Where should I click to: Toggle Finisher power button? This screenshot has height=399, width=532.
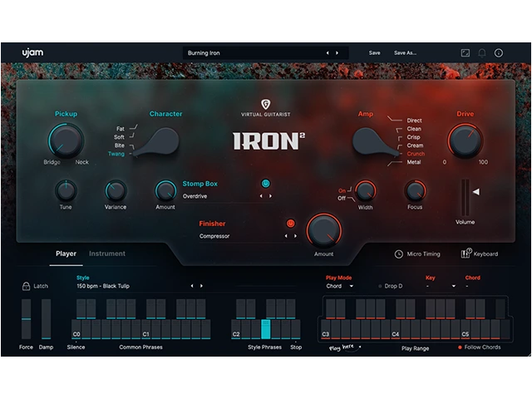[x=290, y=224]
